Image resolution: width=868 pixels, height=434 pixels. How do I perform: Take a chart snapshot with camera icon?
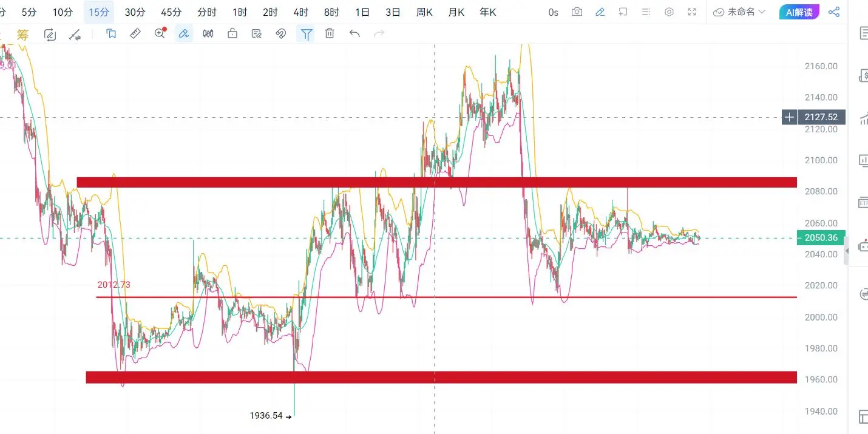pyautogui.click(x=577, y=12)
